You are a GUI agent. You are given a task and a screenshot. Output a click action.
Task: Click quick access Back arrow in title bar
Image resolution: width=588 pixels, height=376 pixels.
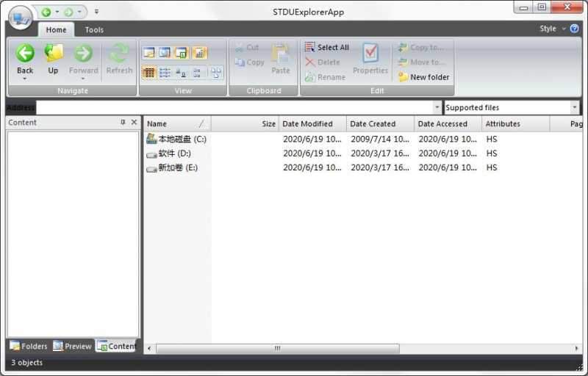point(46,12)
